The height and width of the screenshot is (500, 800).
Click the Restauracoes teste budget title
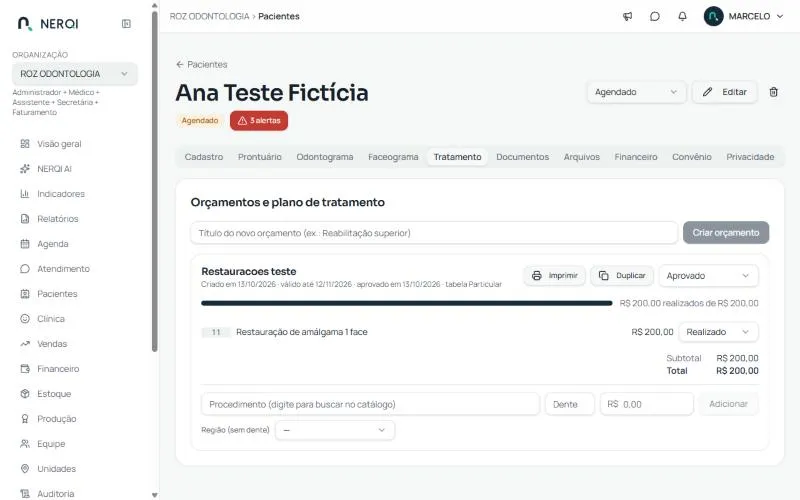coord(248,271)
